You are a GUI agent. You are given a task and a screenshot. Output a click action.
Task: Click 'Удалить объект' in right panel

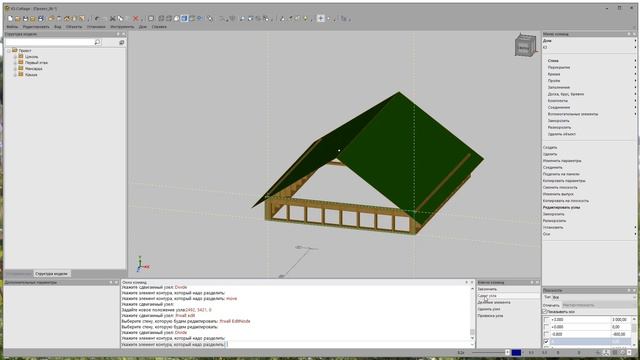click(562, 134)
